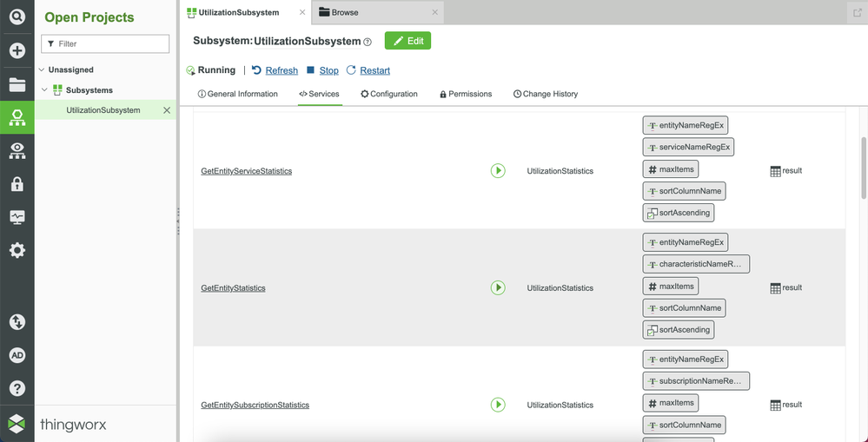Click sortAscending parameter in GetEntityServiceStatistics row
Viewport: 868px width, 442px height.
tap(678, 213)
